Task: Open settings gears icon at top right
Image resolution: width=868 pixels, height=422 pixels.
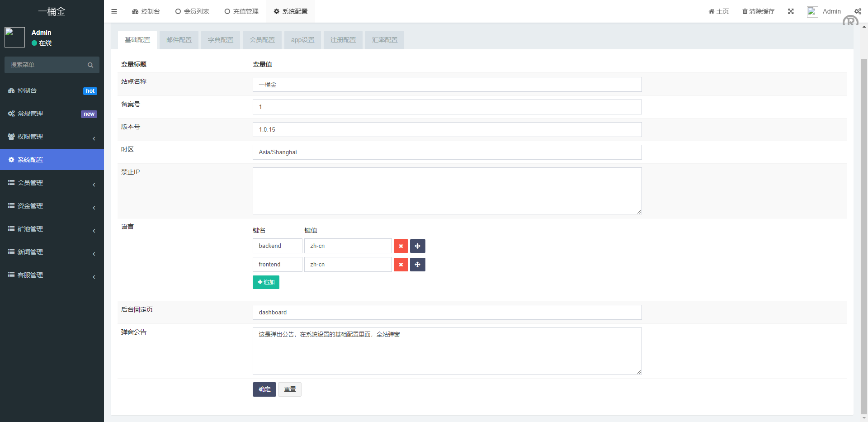Action: 858,11
